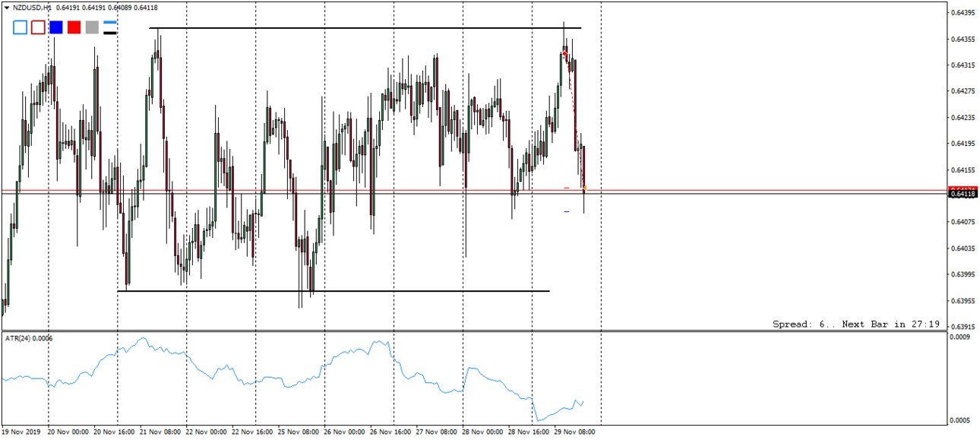The height and width of the screenshot is (440, 980).
Task: Select the solid gray square swatch
Action: coord(92,27)
